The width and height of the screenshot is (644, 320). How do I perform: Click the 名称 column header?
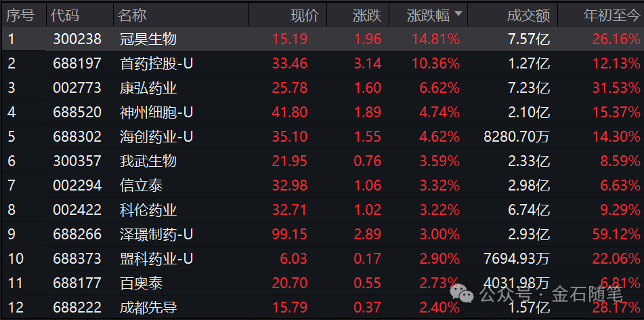pyautogui.click(x=132, y=15)
